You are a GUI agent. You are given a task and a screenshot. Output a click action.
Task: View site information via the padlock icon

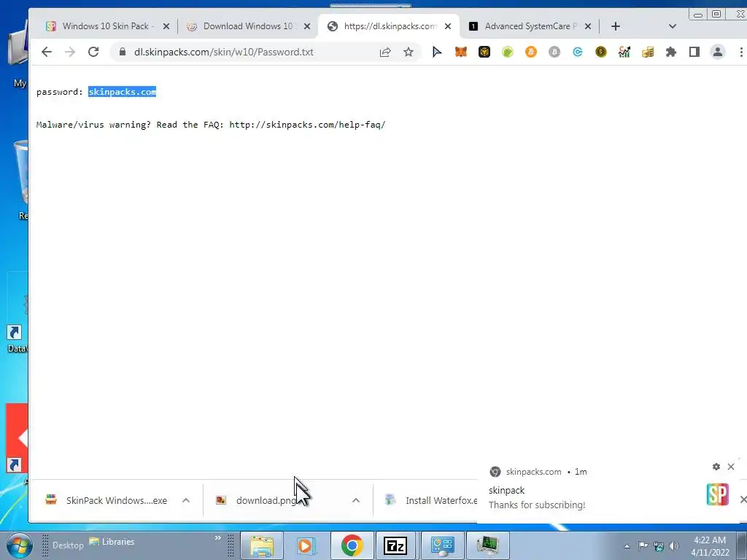click(x=123, y=52)
